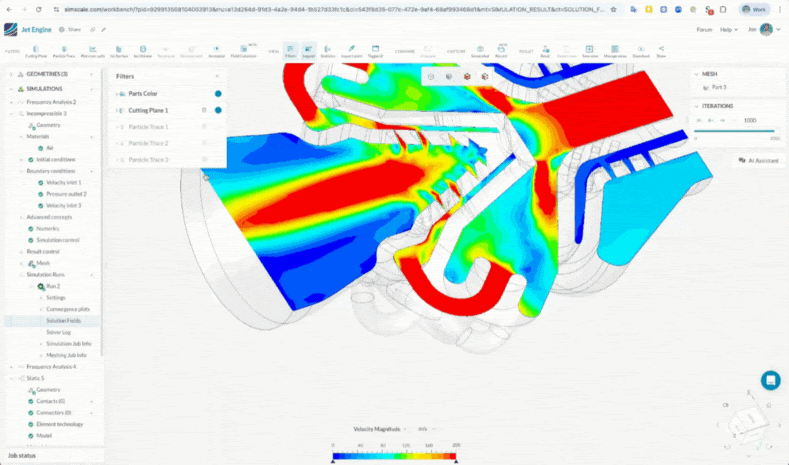Toggle visibility of Parts Color filter
The width and height of the screenshot is (789, 465).
coord(217,94)
